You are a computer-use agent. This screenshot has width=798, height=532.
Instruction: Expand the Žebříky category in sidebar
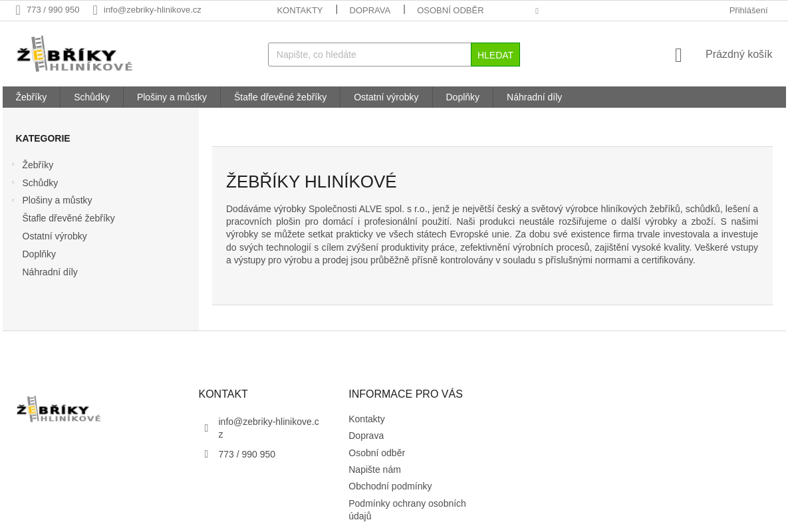click(13, 164)
